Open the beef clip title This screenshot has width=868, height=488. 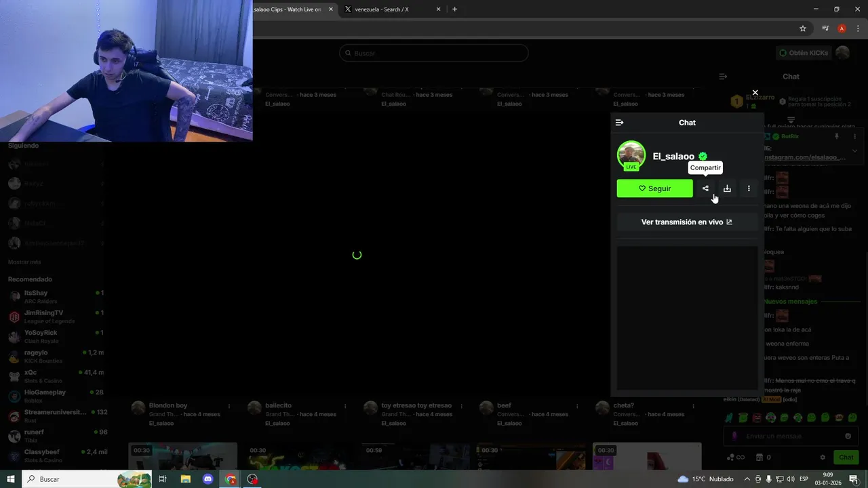tap(505, 405)
